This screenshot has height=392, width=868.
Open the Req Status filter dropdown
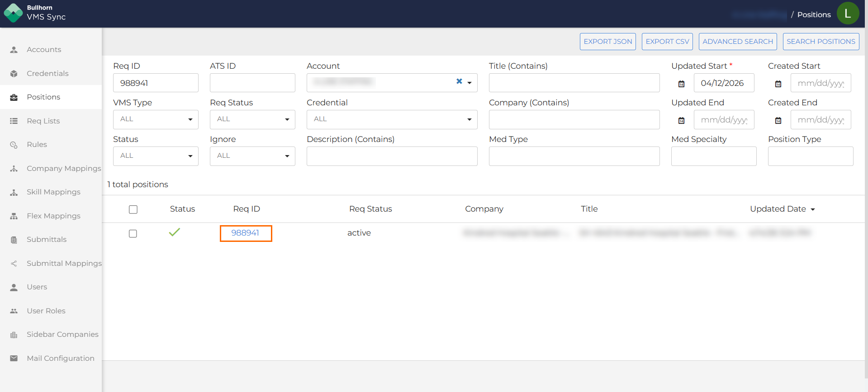coord(252,119)
